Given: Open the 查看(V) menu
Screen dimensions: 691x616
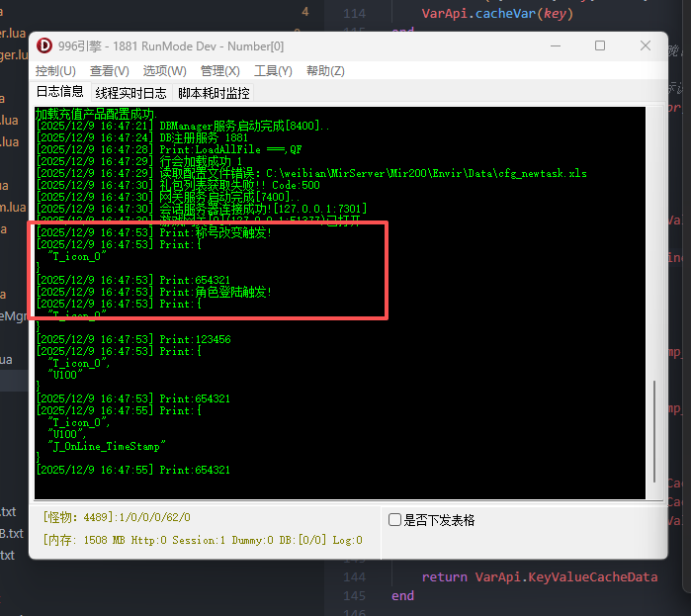Looking at the screenshot, I should pos(109,71).
